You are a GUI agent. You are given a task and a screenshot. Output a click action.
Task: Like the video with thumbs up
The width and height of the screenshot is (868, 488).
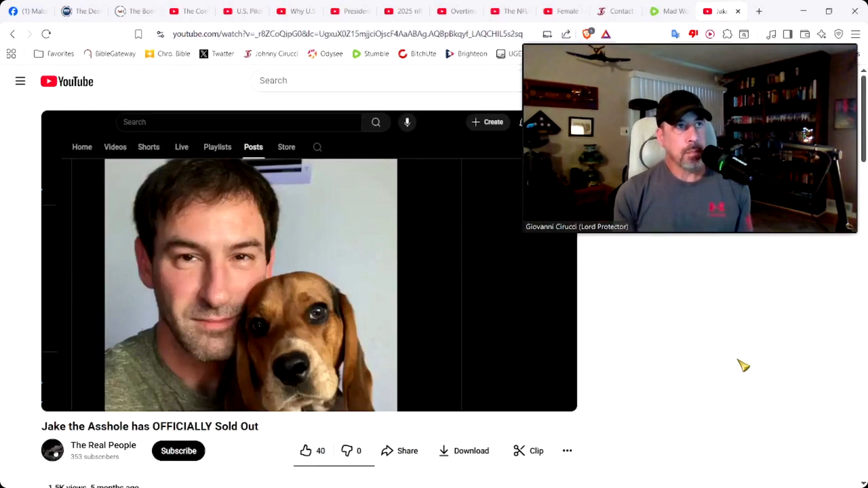click(x=313, y=451)
